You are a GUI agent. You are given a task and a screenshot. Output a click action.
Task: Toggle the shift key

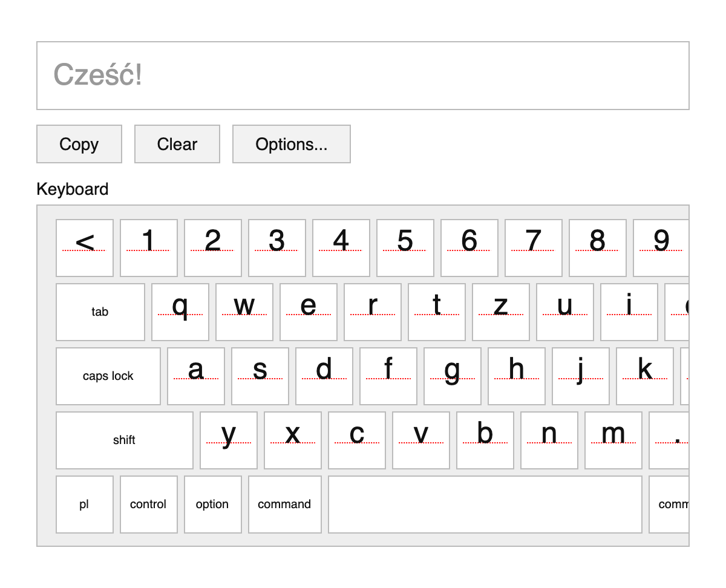[x=124, y=440]
